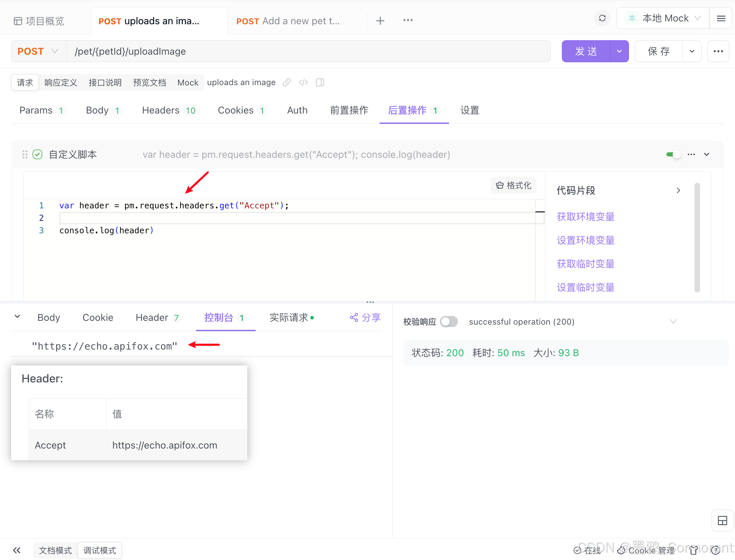The image size is (735, 560).
Task: Select the 请求 segment
Action: 25,82
